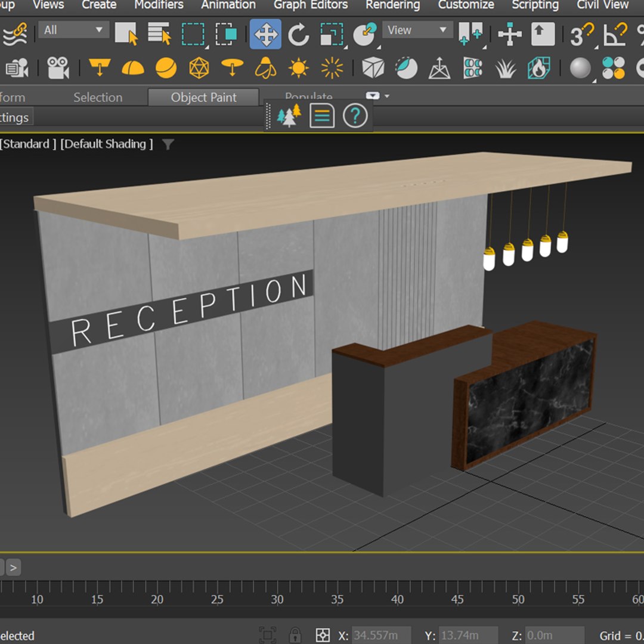Open the Civil View menu
The image size is (644, 644).
point(602,5)
